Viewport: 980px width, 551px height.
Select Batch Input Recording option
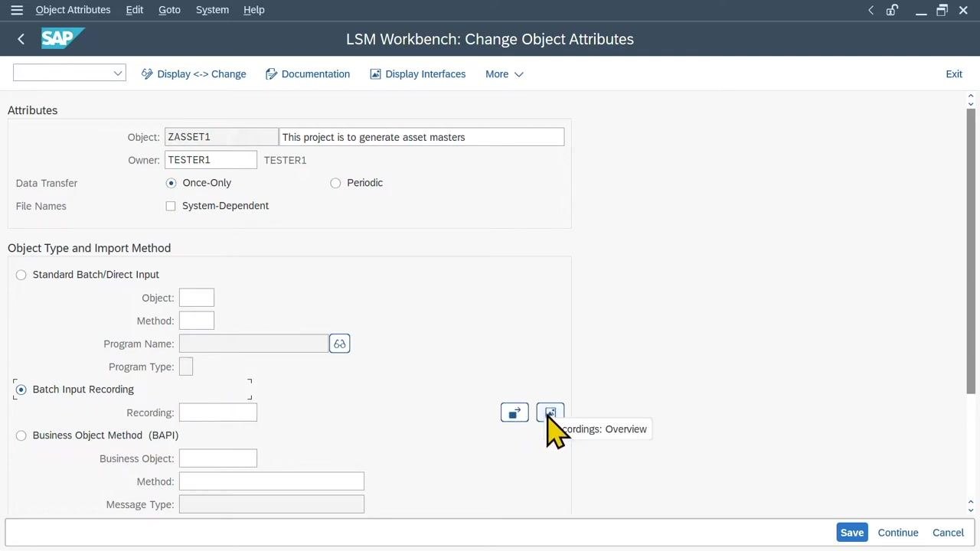[x=21, y=390]
